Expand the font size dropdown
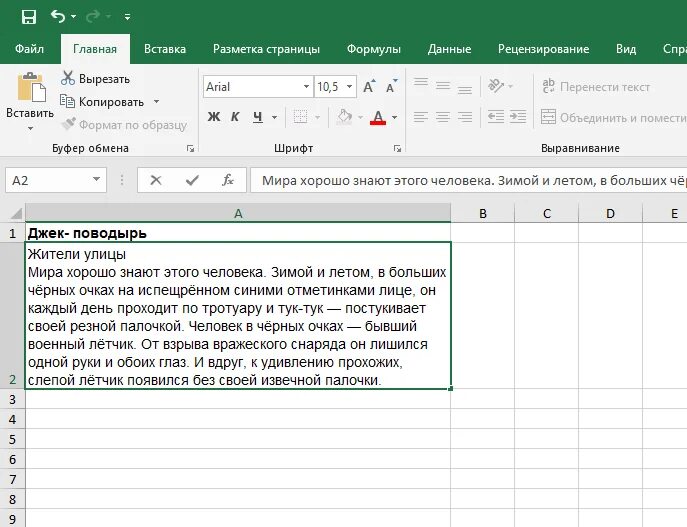 349,87
